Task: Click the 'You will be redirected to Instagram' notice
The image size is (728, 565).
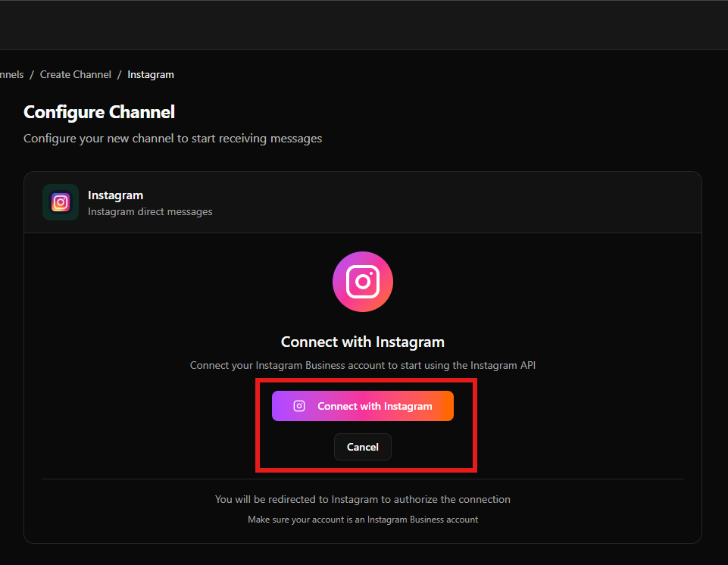Action: coord(363,499)
